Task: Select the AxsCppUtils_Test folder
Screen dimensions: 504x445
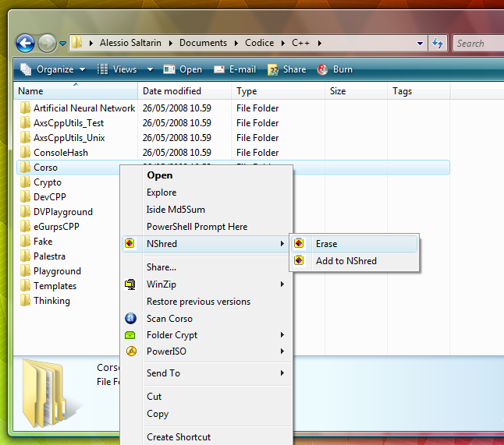Action: [69, 123]
